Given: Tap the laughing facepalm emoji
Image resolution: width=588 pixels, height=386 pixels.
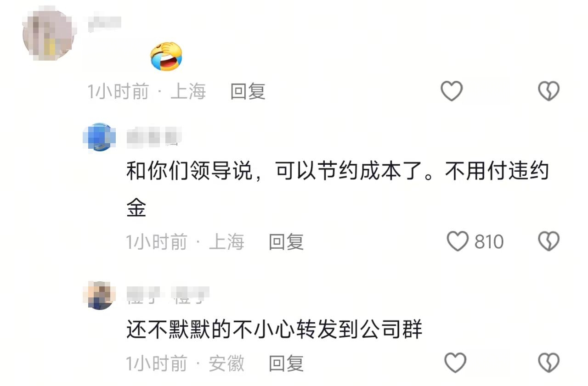Looking at the screenshot, I should tap(166, 56).
